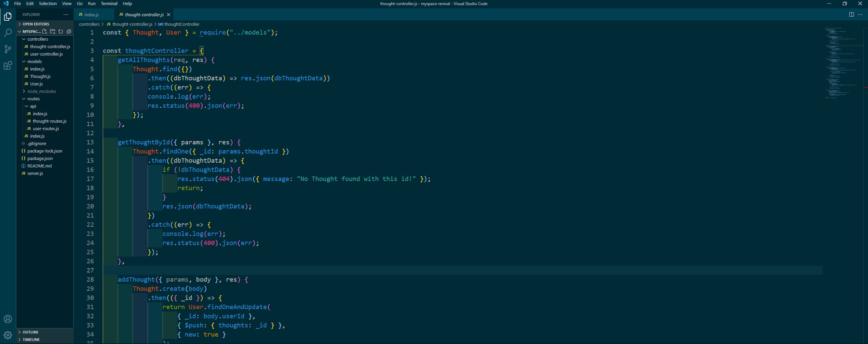Open the Manage gear settings icon
Viewport: 868px width, 344px height.
[8, 335]
